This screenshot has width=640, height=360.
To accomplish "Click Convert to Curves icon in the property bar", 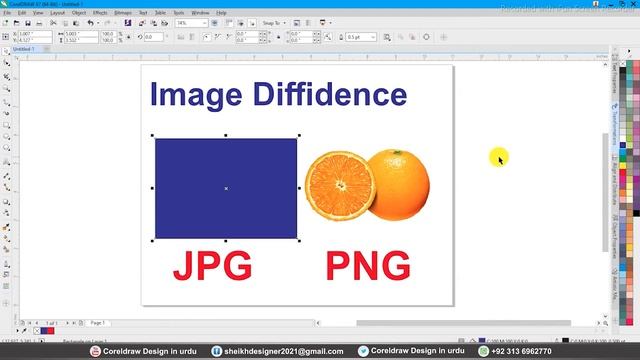I will click(x=426, y=37).
